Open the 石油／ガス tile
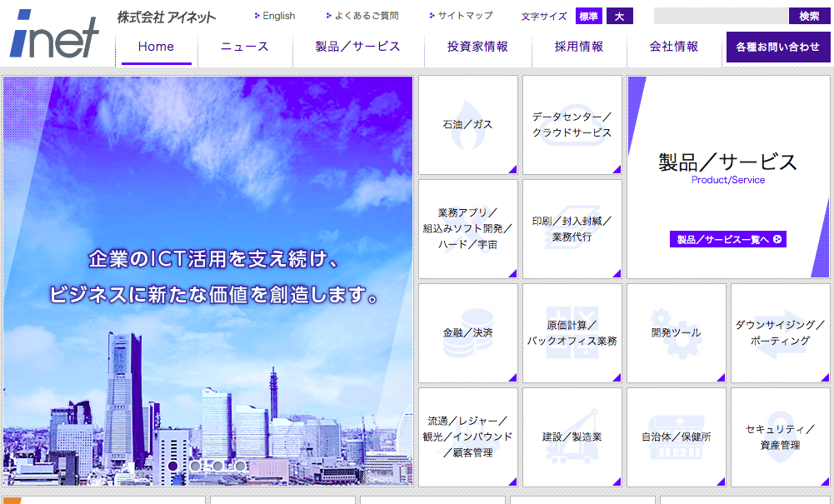Screen dimensions: 834x504 467,125
